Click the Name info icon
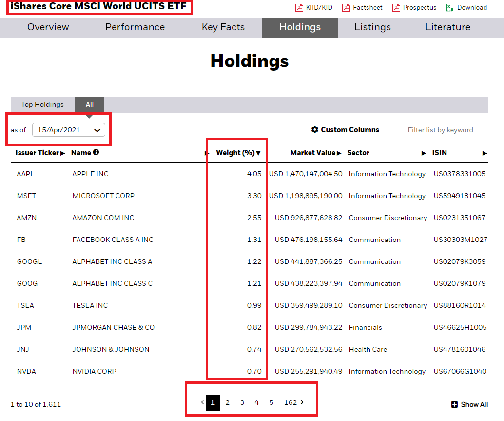The width and height of the screenshot is (504, 421). point(96,152)
